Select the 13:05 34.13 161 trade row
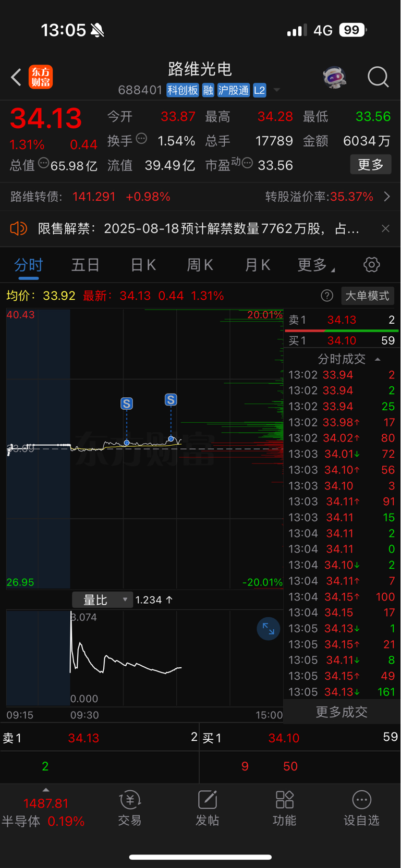Viewport: 401px width, 868px height. coord(342,692)
